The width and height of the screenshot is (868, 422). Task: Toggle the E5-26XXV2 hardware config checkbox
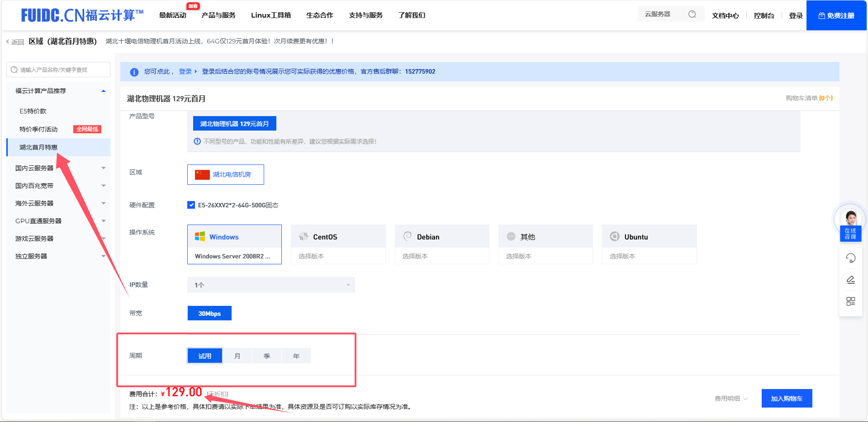coord(191,205)
